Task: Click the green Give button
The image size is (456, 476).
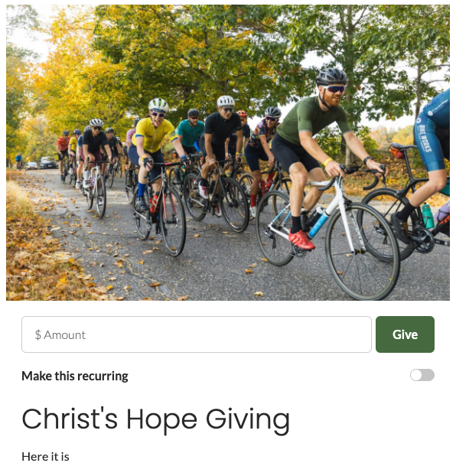Action: 405,334
